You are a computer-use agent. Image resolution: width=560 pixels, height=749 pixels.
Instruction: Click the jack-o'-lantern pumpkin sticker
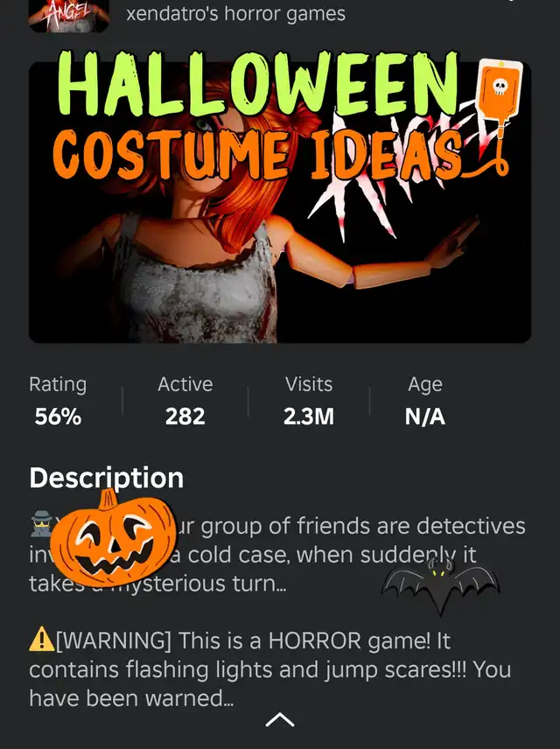click(x=113, y=538)
